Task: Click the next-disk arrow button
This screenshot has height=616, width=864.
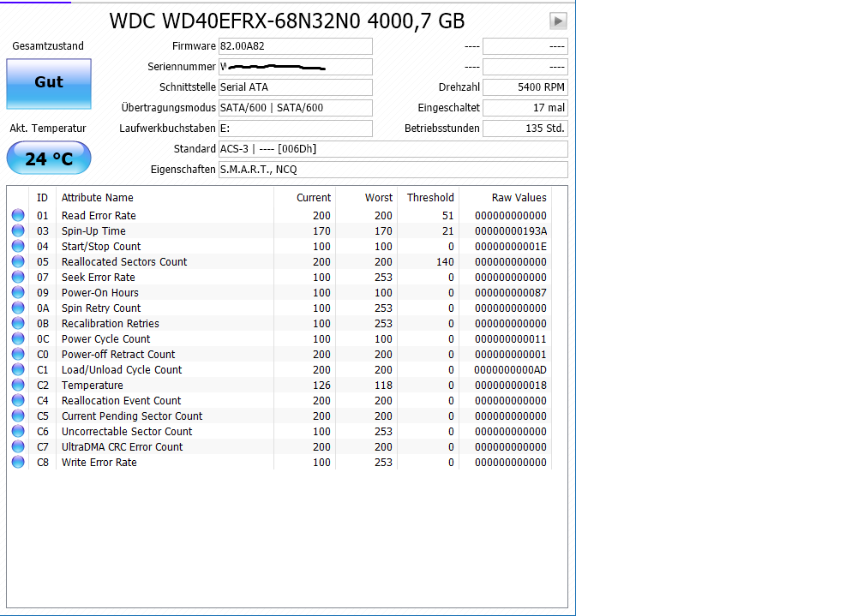Action: (558, 21)
